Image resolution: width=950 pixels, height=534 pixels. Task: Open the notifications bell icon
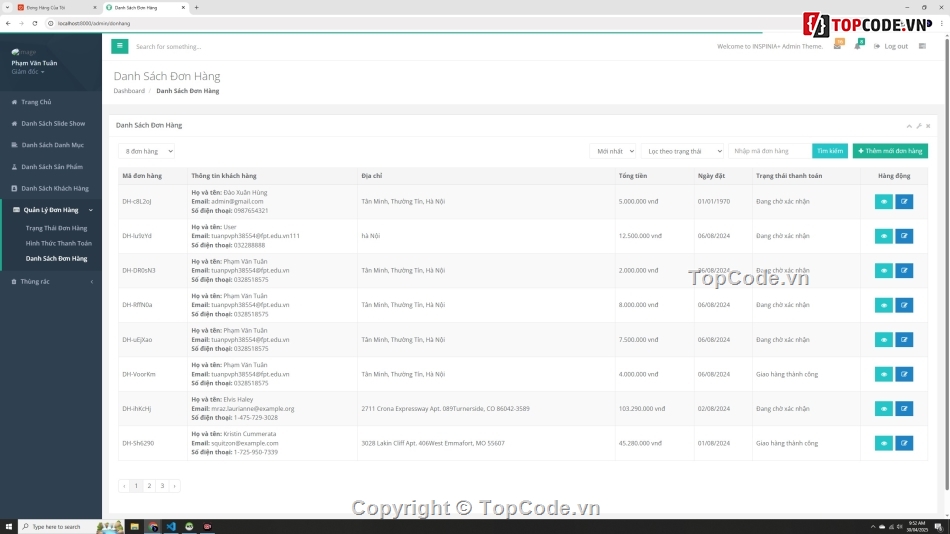pyautogui.click(x=858, y=45)
